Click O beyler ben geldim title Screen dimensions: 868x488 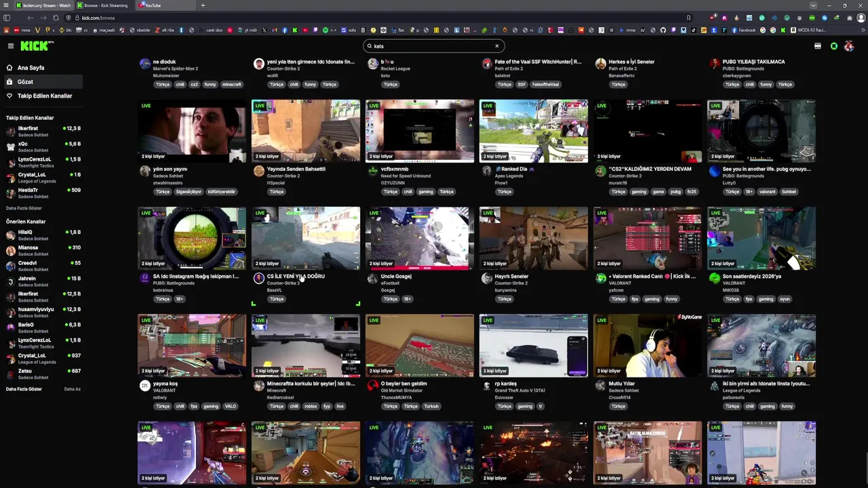(403, 384)
